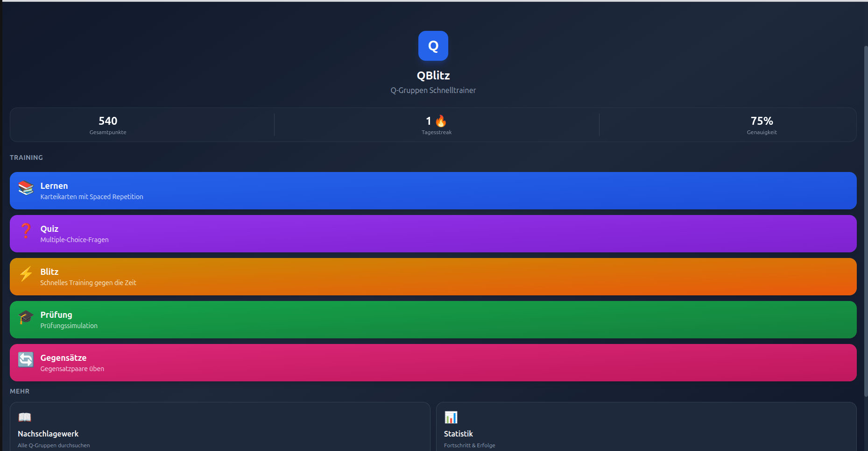The width and height of the screenshot is (868, 451).
Task: Click the books icon on Lernen
Action: point(26,188)
